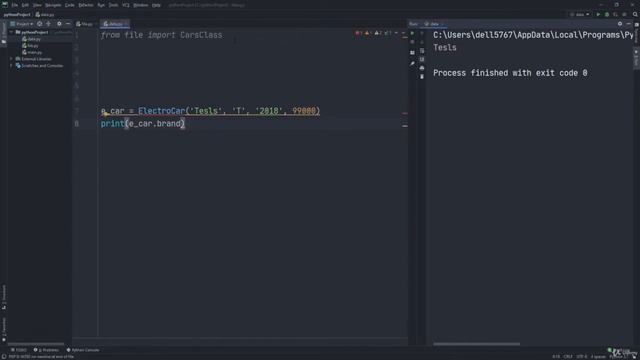Viewport: 640px width, 360px height.
Task: Open the File menu
Action: tap(15, 5)
